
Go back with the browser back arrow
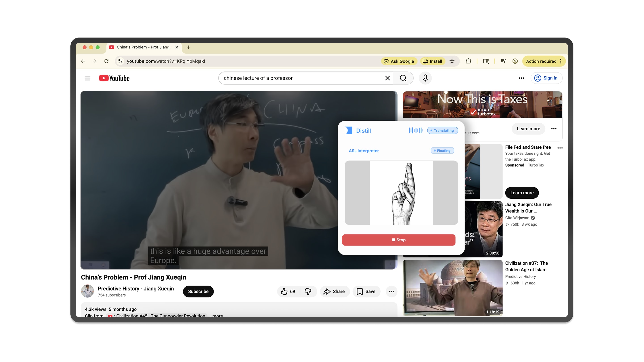(x=83, y=61)
